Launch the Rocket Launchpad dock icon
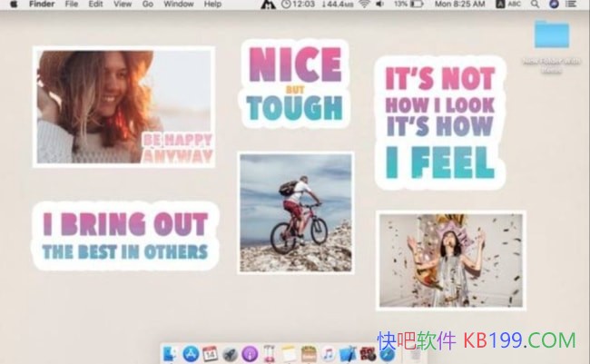Screen dimensions: 590x364 (x=230, y=352)
